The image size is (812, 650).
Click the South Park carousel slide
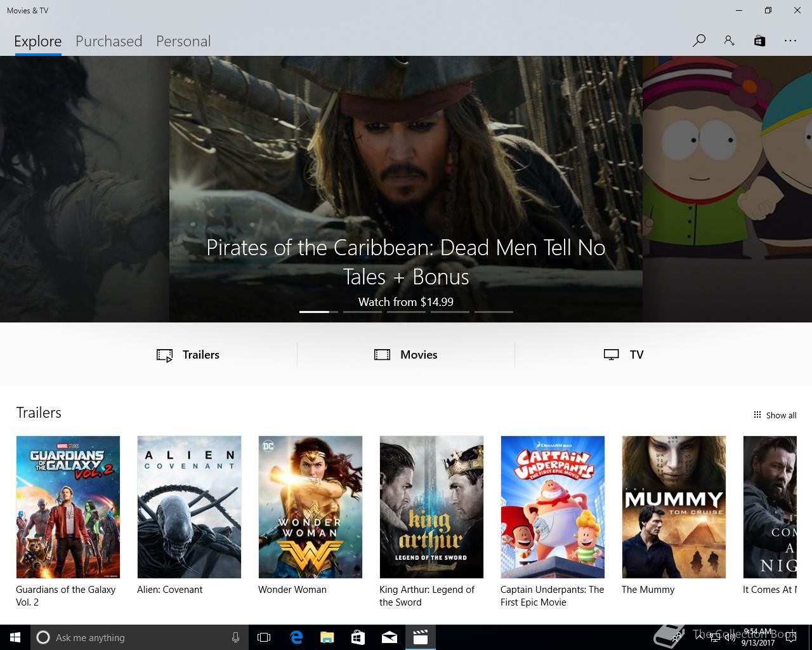(727, 189)
